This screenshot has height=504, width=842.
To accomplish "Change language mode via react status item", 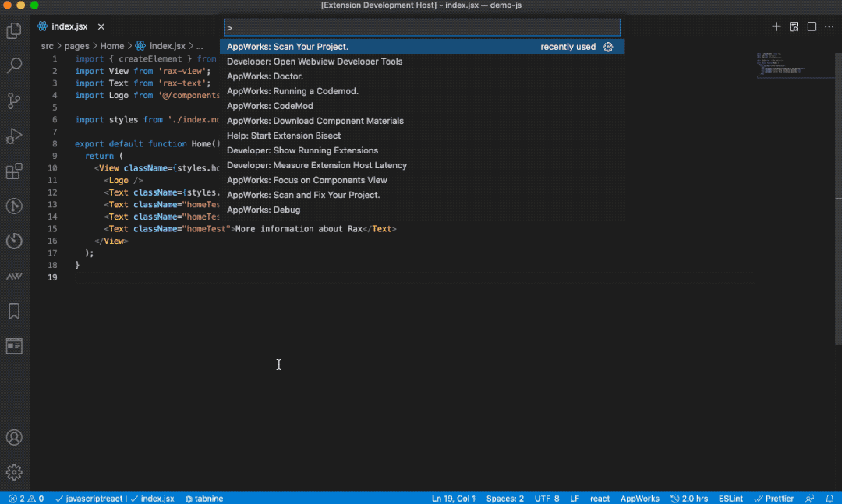I will [600, 499].
